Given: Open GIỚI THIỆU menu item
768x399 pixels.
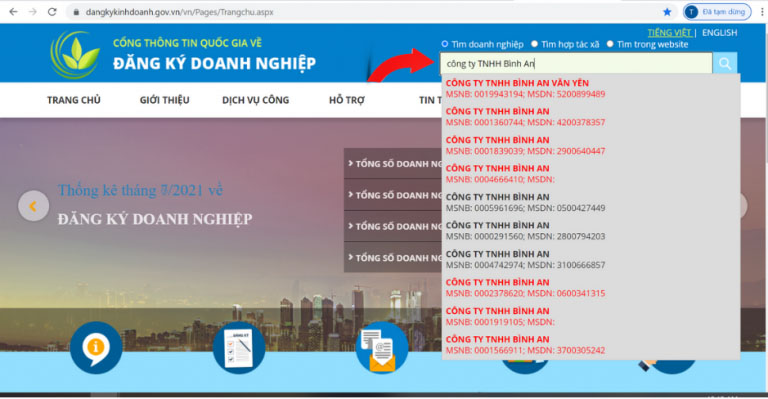Looking at the screenshot, I should tap(165, 100).
